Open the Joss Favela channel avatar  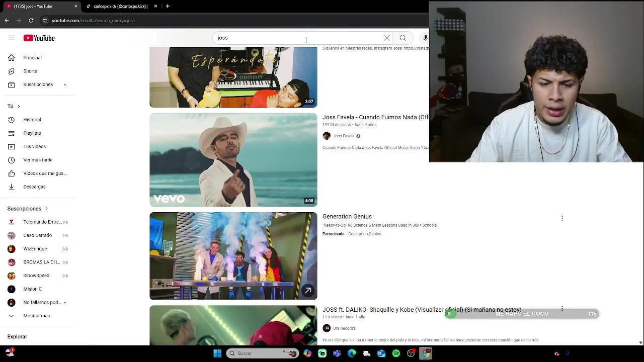[x=327, y=136]
